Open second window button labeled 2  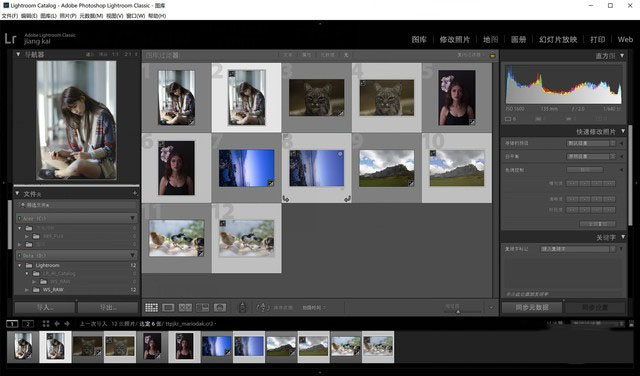[x=28, y=324]
